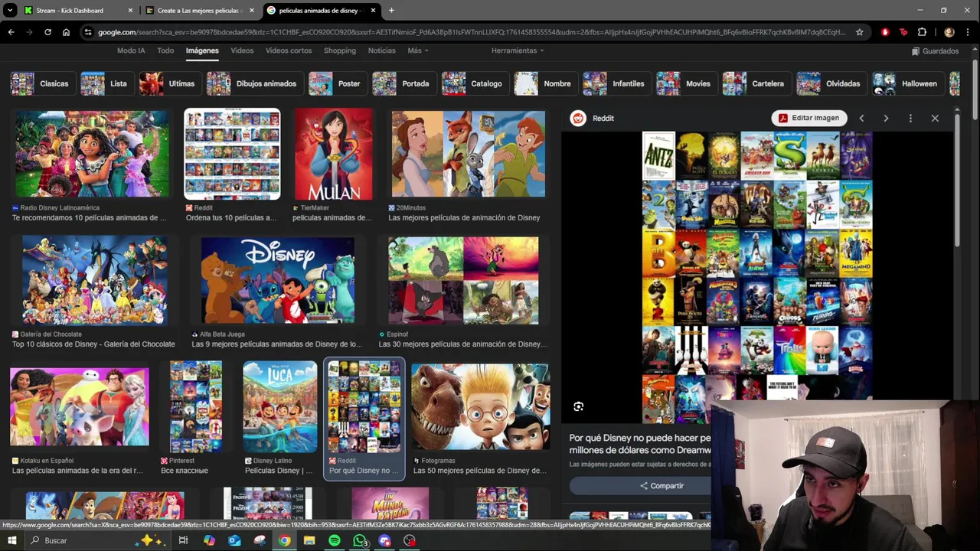This screenshot has width=980, height=551.
Task: Expand the Más dropdown menu
Action: tap(417, 51)
